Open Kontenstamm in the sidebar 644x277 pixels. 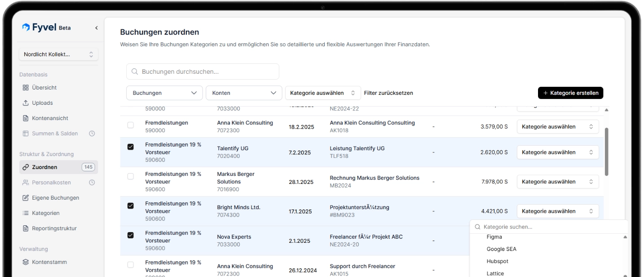point(58,262)
